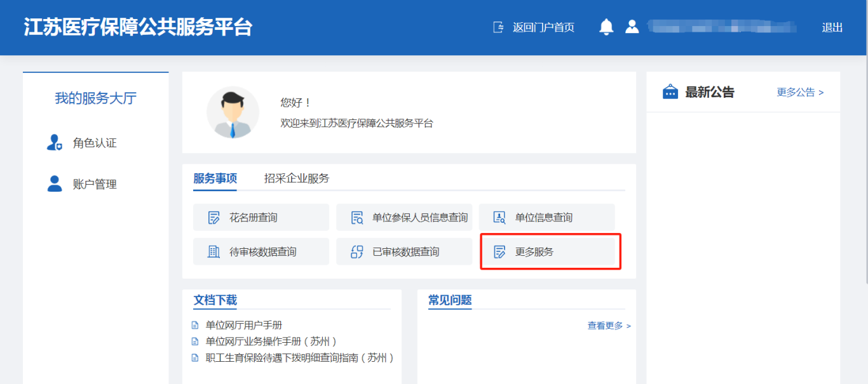Click the notification bell icon
The height and width of the screenshot is (384, 868).
pos(606,27)
